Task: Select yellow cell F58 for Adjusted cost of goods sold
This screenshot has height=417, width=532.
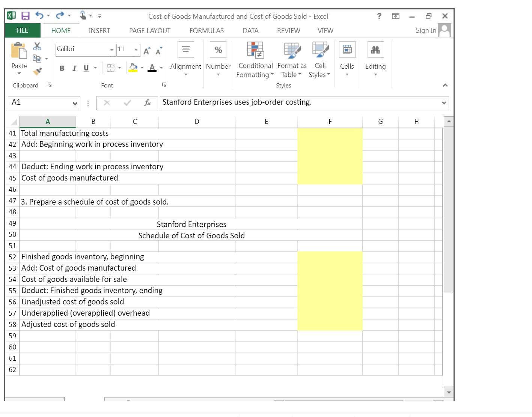Action: point(330,325)
